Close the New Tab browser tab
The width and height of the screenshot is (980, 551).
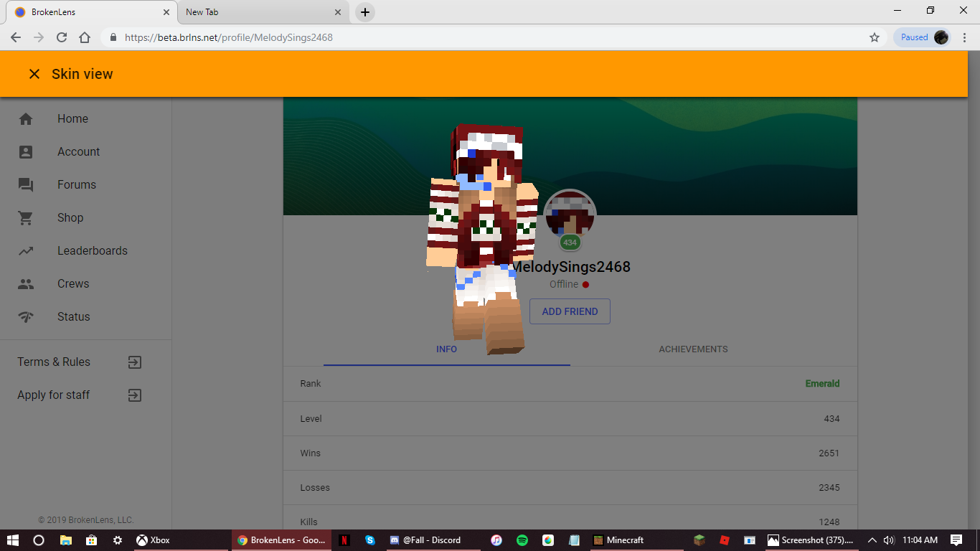[338, 12]
